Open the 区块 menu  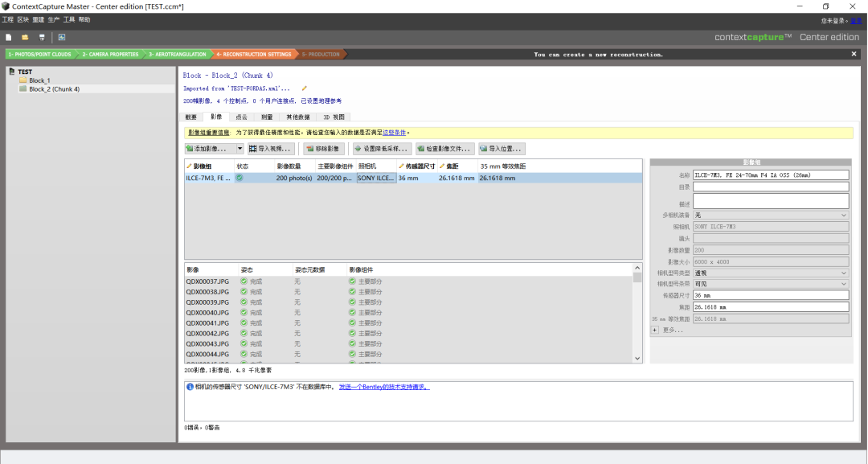tap(23, 20)
